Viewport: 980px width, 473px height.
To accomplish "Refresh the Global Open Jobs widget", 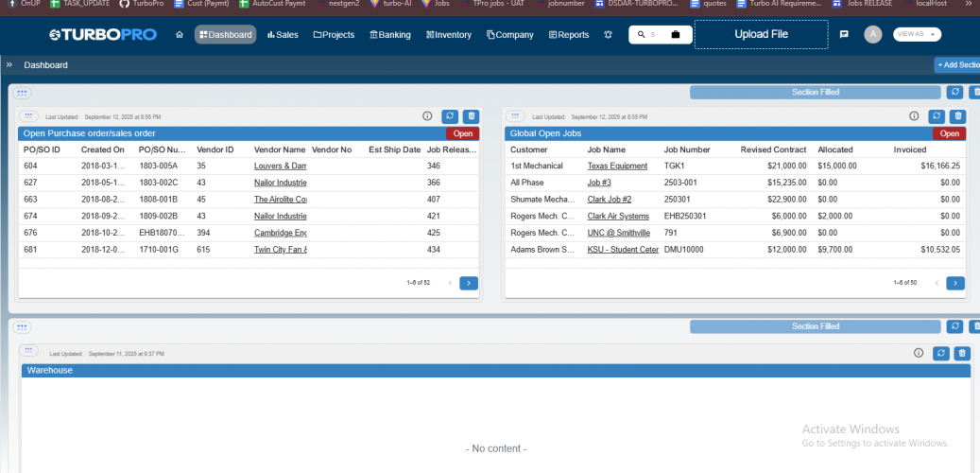I will pyautogui.click(x=937, y=116).
